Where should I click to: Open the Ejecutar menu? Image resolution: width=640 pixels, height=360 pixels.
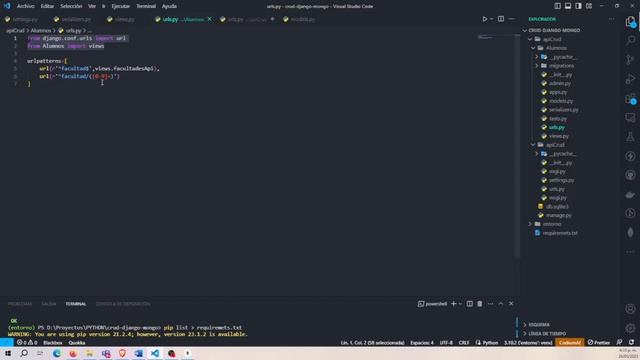click(x=120, y=6)
